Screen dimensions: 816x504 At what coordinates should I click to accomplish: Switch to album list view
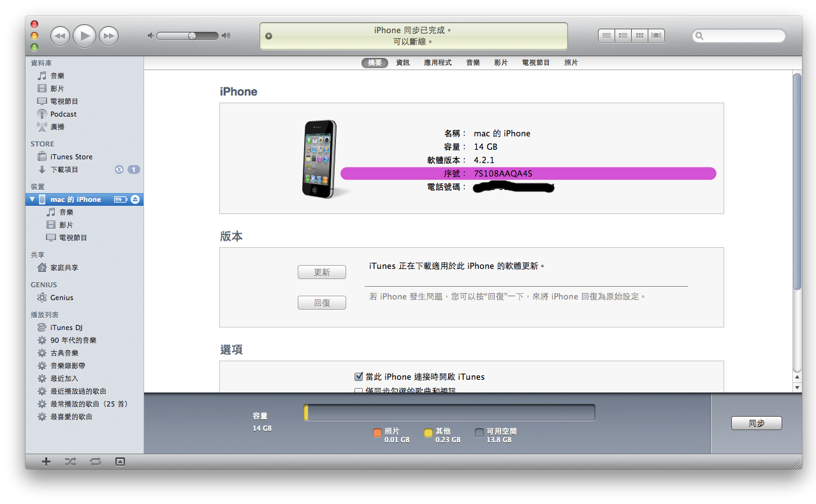point(623,36)
